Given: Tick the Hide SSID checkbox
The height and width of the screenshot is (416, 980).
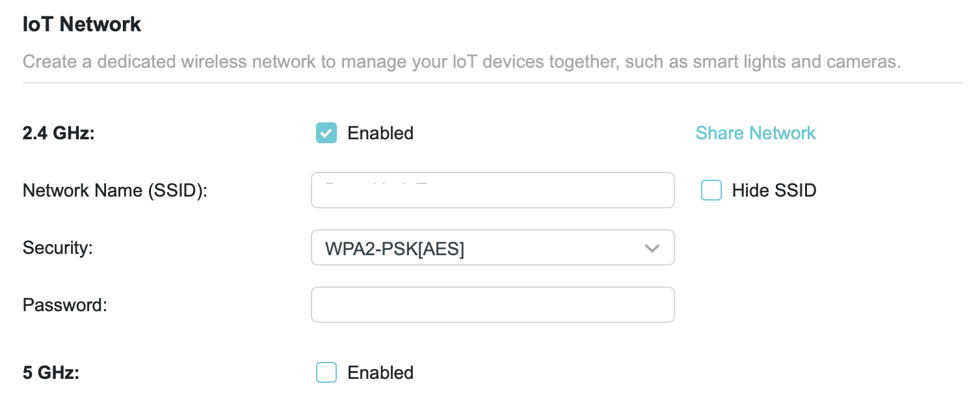Looking at the screenshot, I should tap(711, 190).
